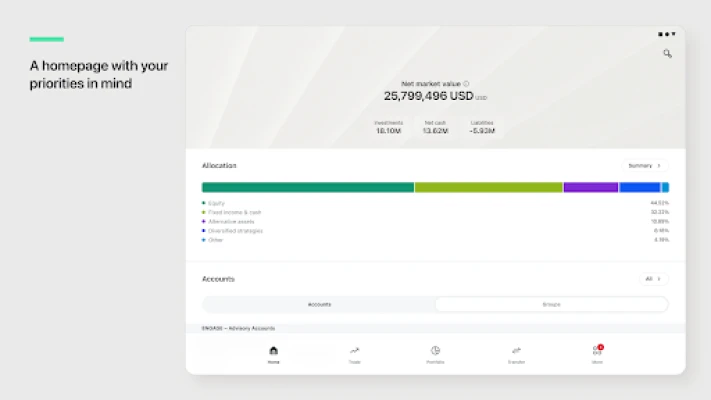This screenshot has width=711, height=400.
Task: Switch to the Accounts segment tab
Action: click(x=319, y=304)
